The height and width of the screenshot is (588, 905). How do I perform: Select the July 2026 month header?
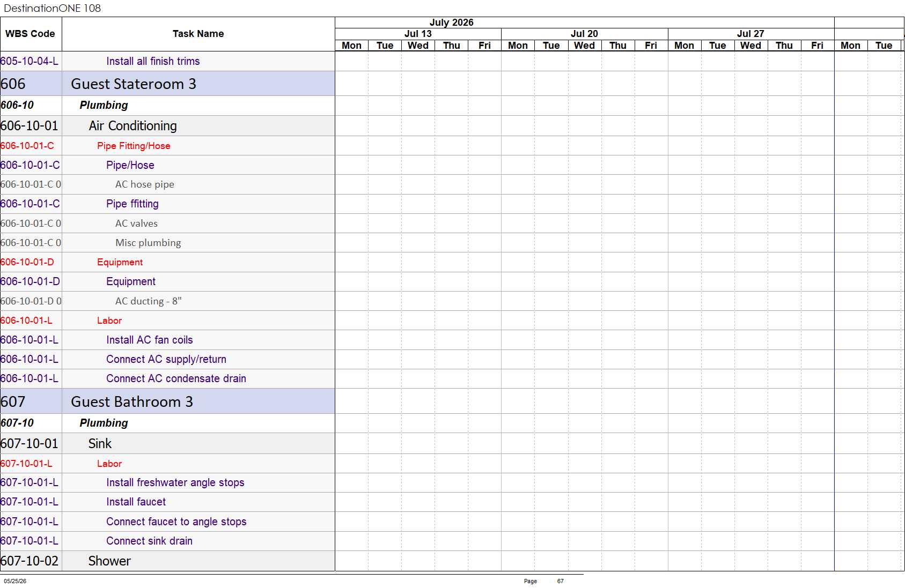pos(451,23)
